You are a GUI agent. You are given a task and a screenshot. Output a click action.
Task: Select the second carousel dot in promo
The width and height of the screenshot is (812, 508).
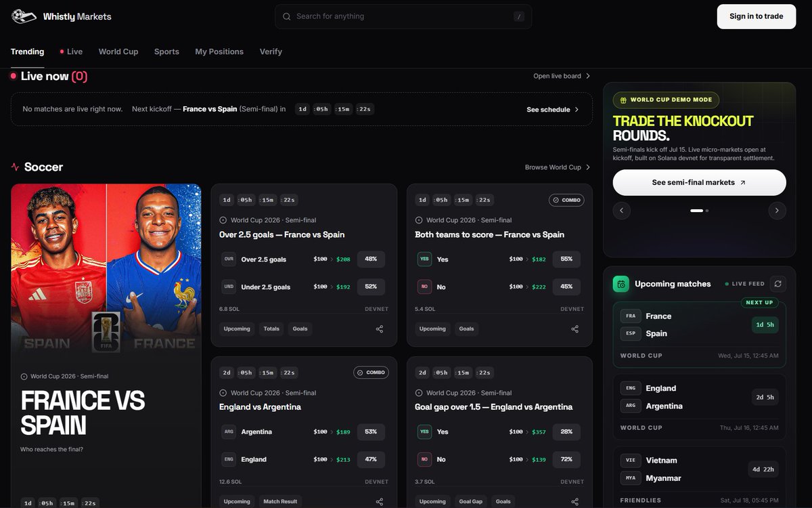click(707, 211)
